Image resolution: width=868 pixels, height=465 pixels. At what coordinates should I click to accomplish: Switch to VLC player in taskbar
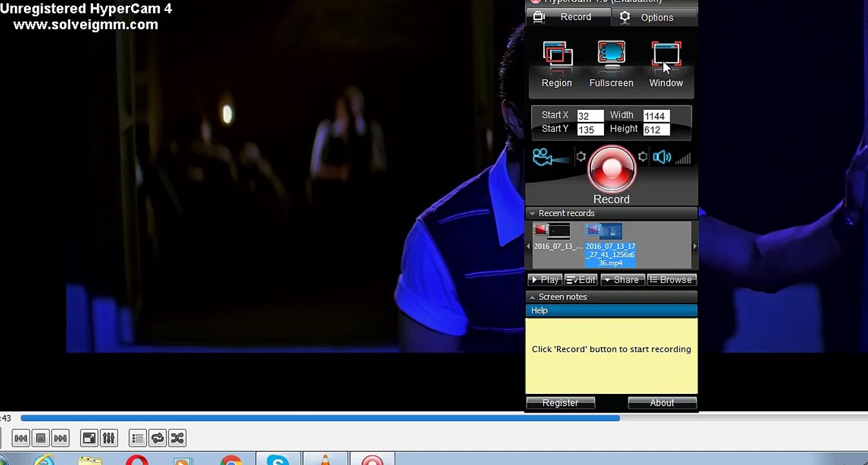pyautogui.click(x=325, y=460)
